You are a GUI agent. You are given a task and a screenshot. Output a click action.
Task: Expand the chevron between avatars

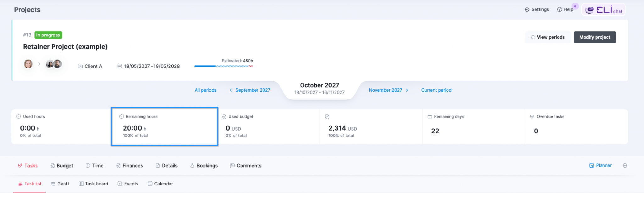pos(39,64)
